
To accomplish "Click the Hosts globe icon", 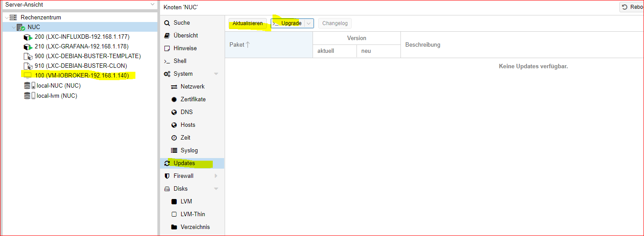I will point(174,125).
